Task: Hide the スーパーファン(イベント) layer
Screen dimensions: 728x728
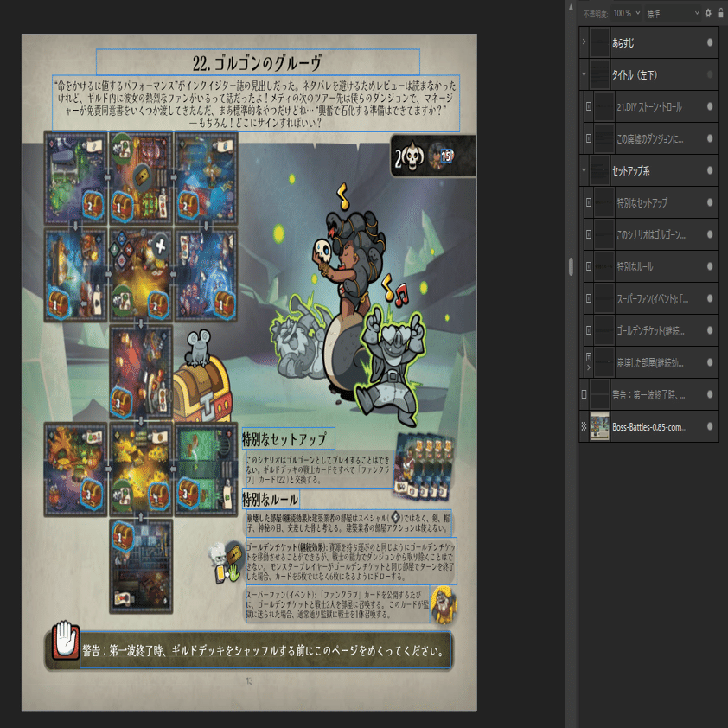Action: [x=710, y=298]
